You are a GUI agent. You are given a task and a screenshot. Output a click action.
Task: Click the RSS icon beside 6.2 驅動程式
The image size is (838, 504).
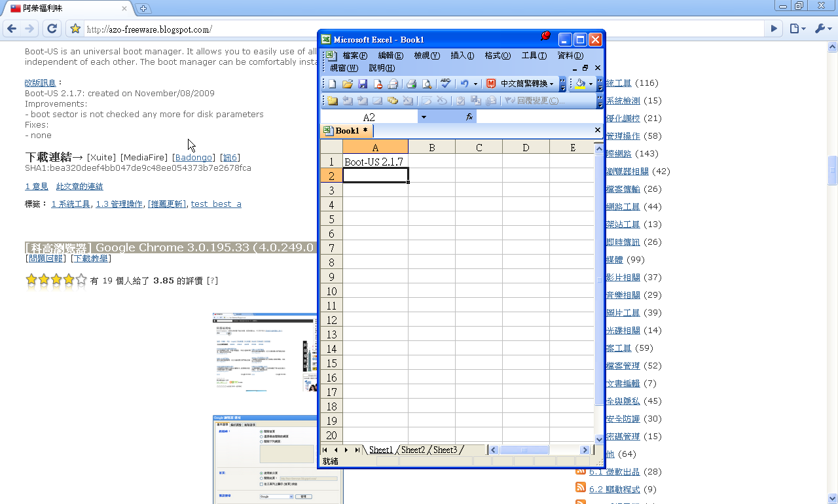(x=581, y=488)
